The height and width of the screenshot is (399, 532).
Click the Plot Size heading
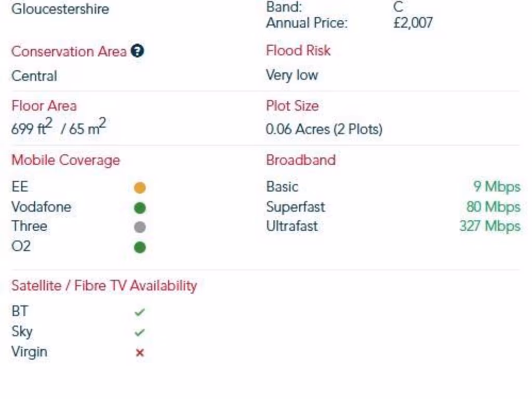(292, 106)
